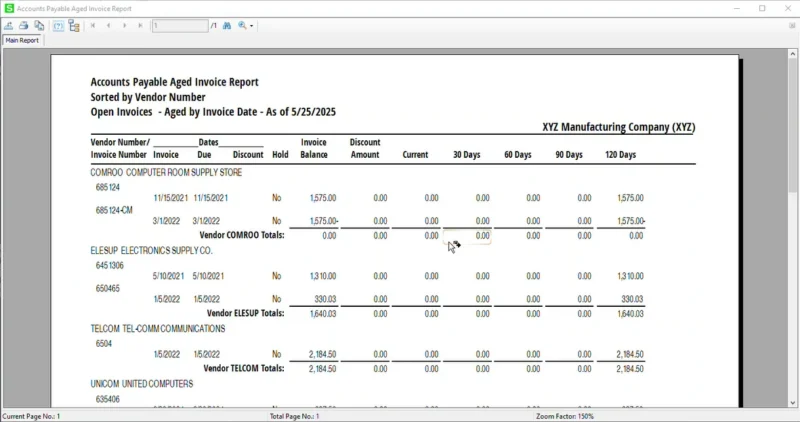Click the ELESUP Electronics Supply Co. heading
The image size is (800, 422).
pyautogui.click(x=152, y=251)
